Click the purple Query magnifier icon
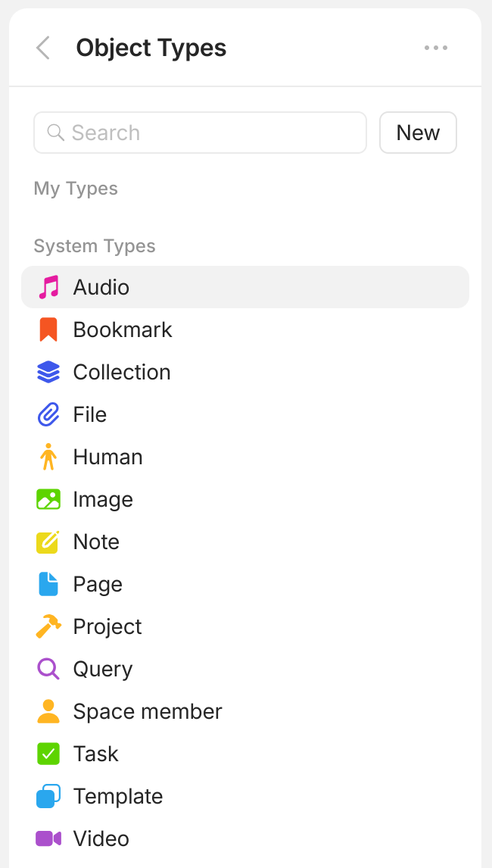492x868 pixels. (x=48, y=670)
